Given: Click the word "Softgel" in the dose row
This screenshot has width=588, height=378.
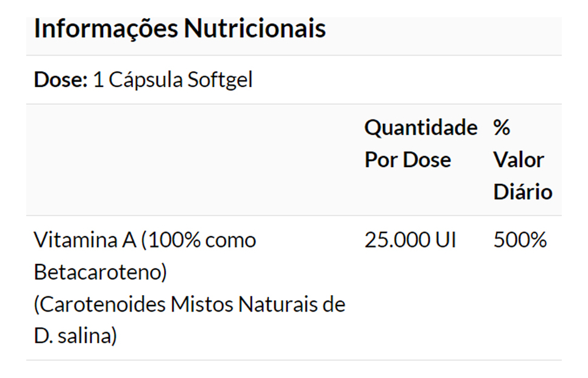Looking at the screenshot, I should (220, 80).
